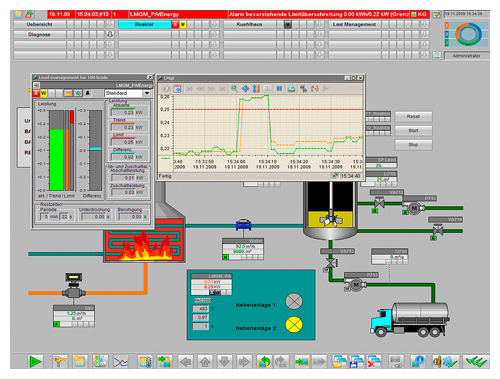Click the red alarm message line
500x379 pixels.
pos(238,14)
